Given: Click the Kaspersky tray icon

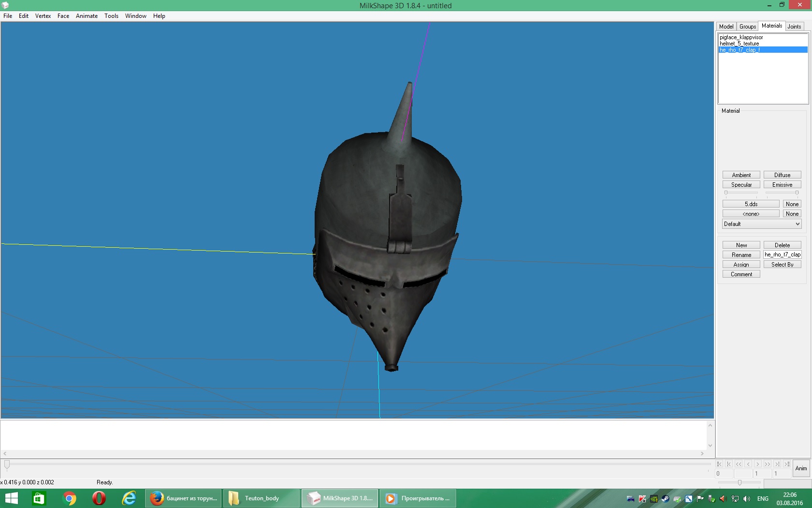Looking at the screenshot, I should pos(642,499).
